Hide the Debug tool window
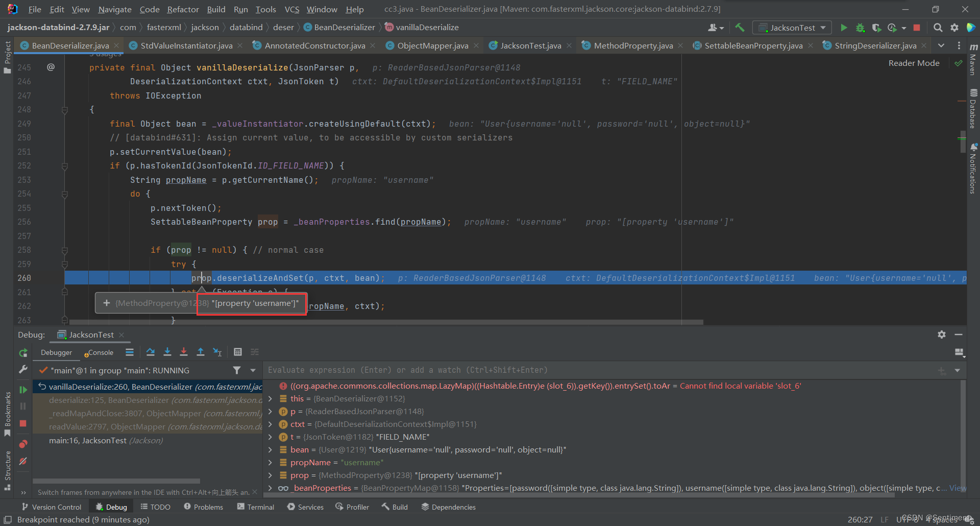980x526 pixels. pyautogui.click(x=959, y=334)
